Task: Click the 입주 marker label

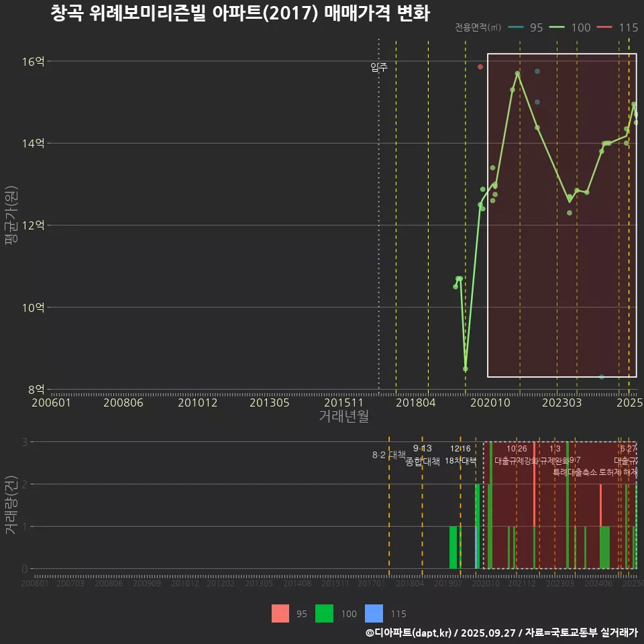Action: pyautogui.click(x=379, y=67)
